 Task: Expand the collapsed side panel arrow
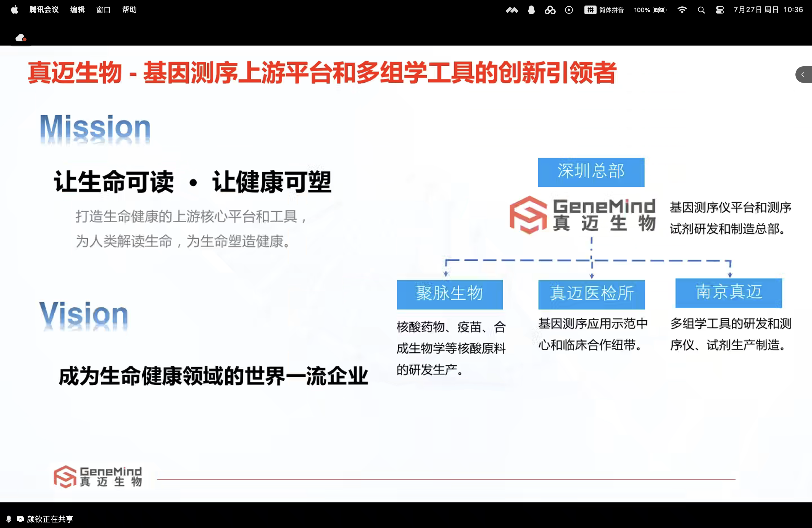pyautogui.click(x=803, y=74)
